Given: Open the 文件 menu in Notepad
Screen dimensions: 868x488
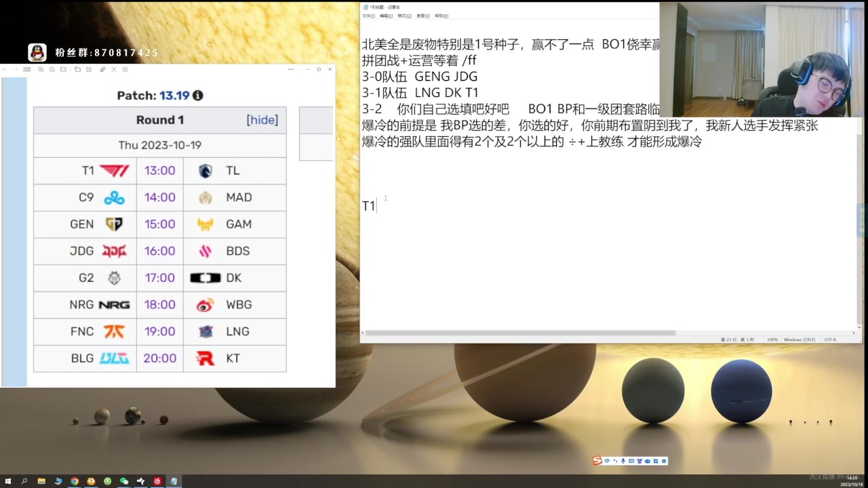Looking at the screenshot, I should (368, 16).
